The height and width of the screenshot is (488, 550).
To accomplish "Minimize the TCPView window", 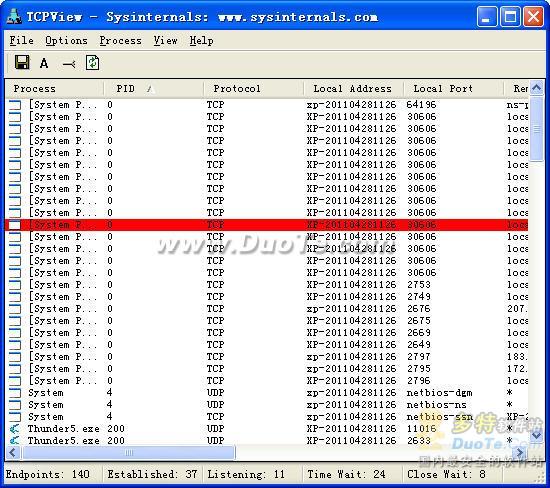I will pyautogui.click(x=487, y=16).
